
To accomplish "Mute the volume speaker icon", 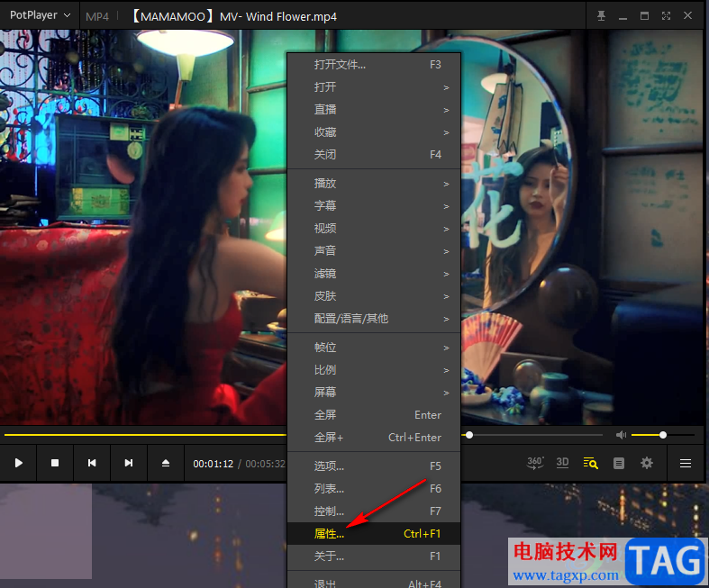I will click(x=622, y=435).
